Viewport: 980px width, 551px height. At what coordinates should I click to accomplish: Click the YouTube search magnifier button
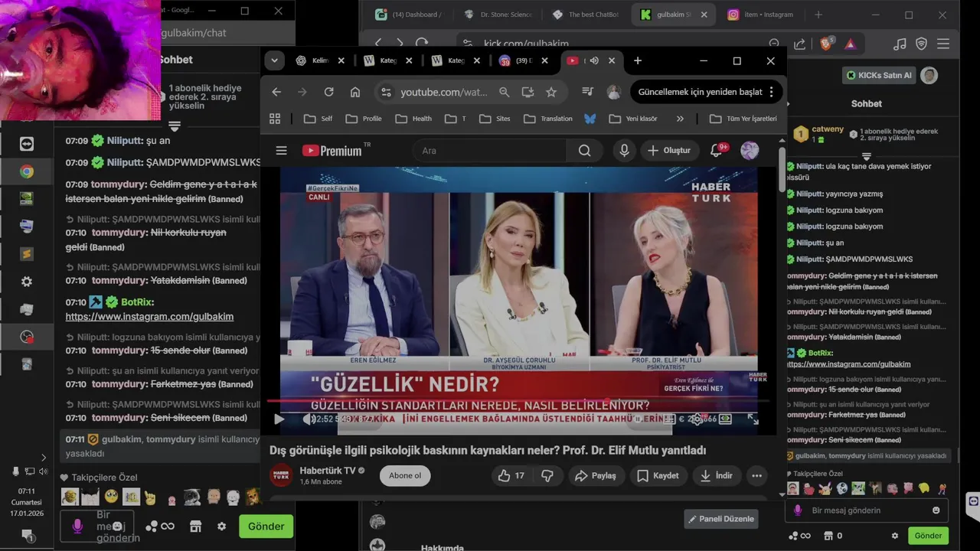(x=584, y=151)
